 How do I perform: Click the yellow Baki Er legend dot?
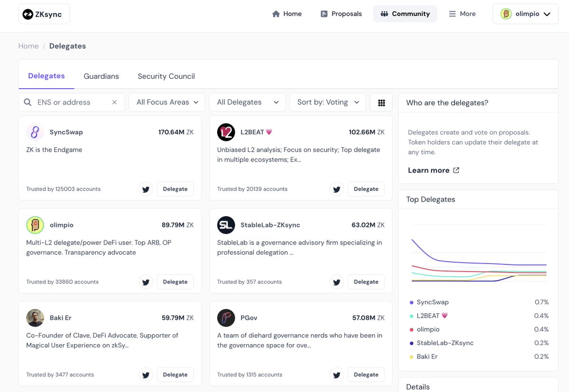point(411,357)
